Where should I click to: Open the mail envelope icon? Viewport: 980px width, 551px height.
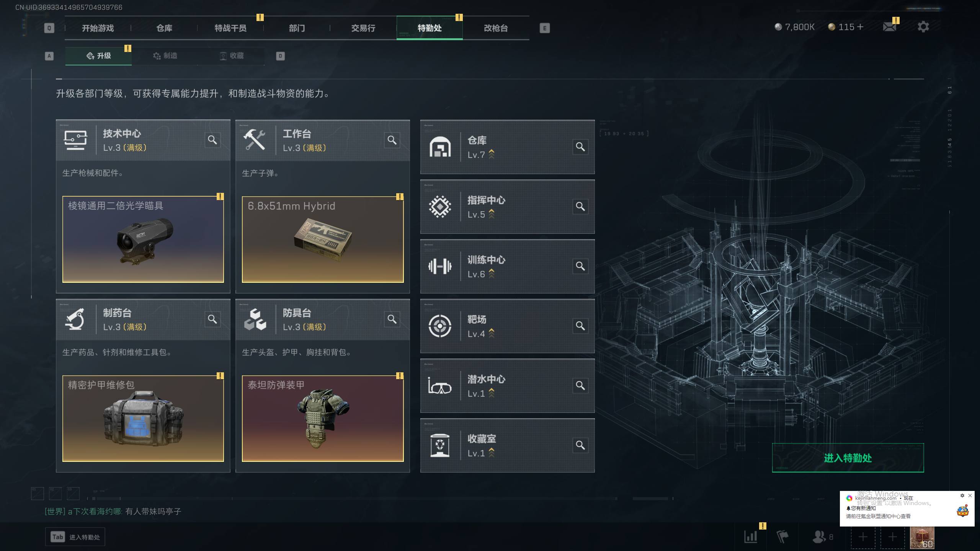[x=889, y=27]
